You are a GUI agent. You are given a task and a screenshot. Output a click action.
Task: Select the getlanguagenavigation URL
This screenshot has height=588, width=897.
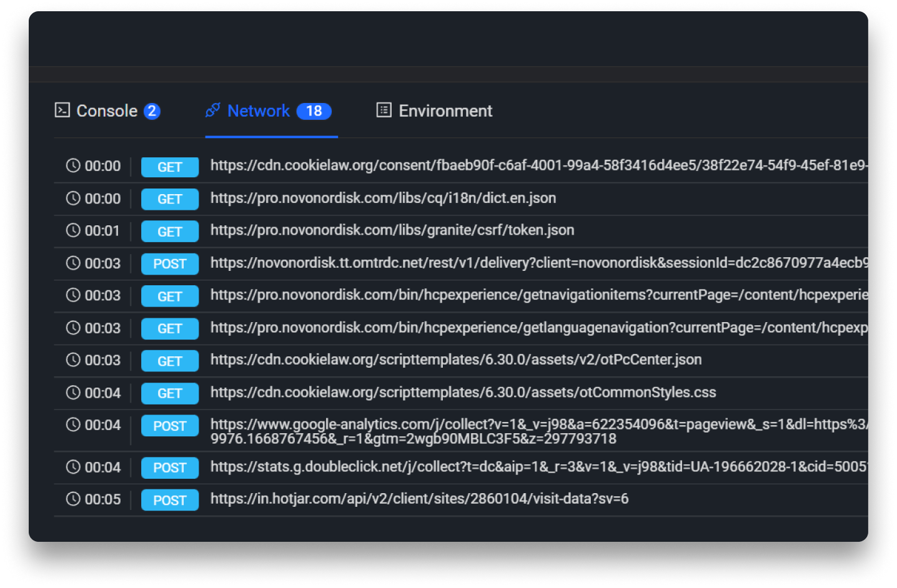pos(539,328)
